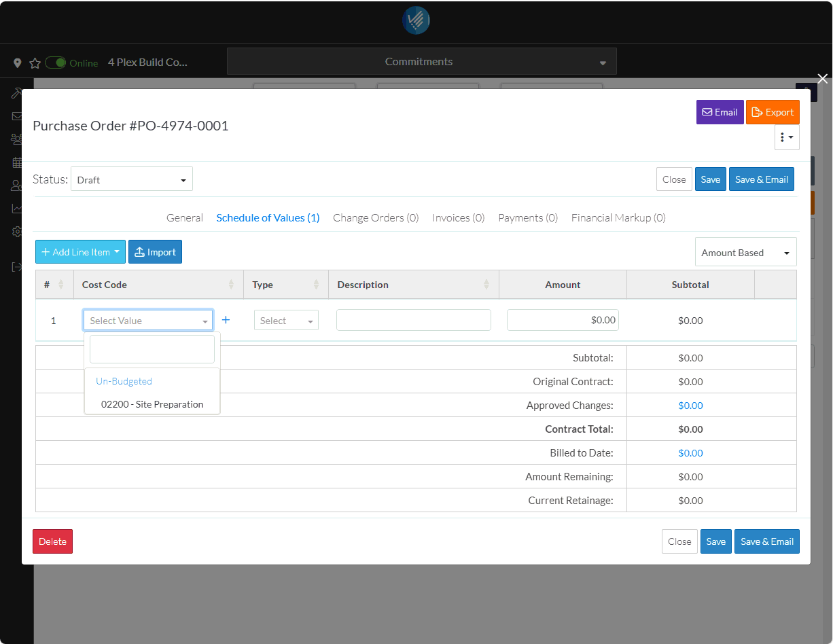
Task: Open the Commitments dropdown
Action: coord(421,62)
